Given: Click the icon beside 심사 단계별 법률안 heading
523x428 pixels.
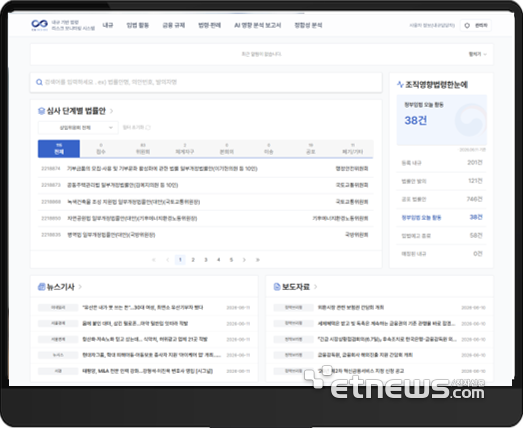Looking at the screenshot, I should (41, 111).
